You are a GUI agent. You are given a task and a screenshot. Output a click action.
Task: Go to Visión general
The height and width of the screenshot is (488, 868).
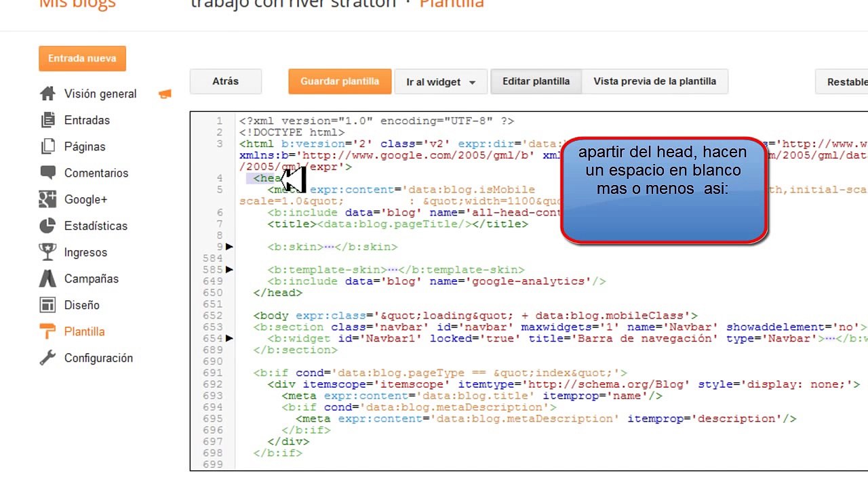(x=100, y=94)
